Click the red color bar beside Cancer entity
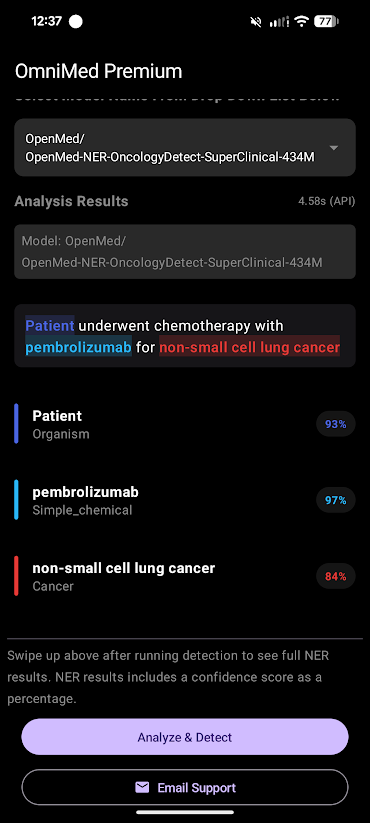 tap(16, 576)
